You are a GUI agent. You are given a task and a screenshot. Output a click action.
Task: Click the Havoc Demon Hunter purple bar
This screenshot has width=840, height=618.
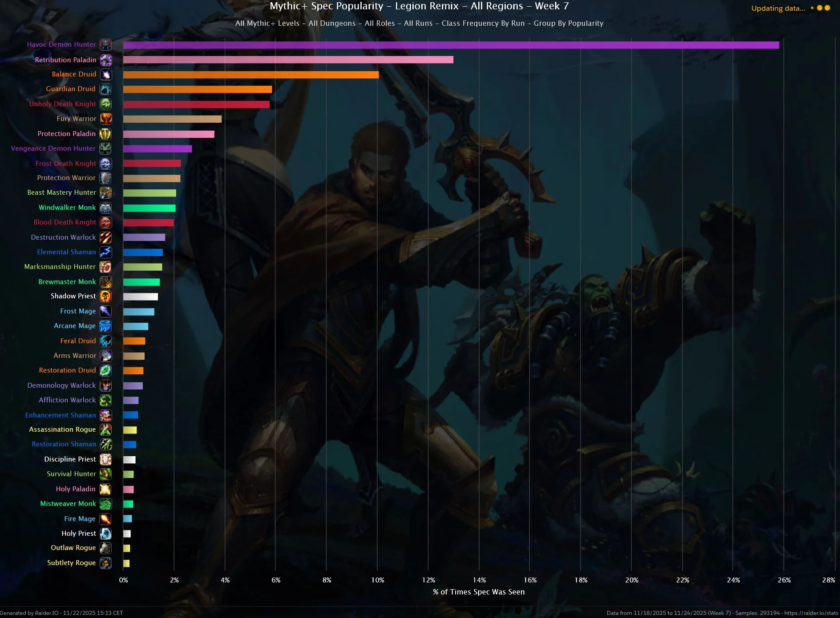(451, 45)
